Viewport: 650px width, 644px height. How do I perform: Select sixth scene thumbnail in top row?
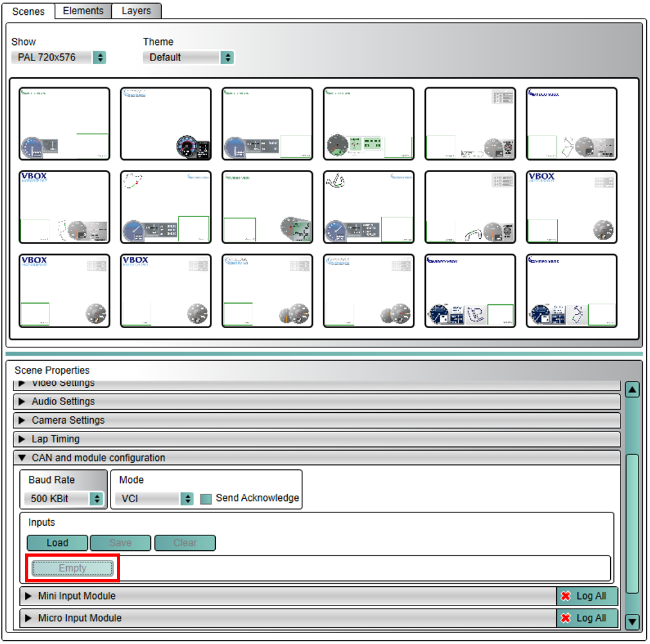[572, 123]
